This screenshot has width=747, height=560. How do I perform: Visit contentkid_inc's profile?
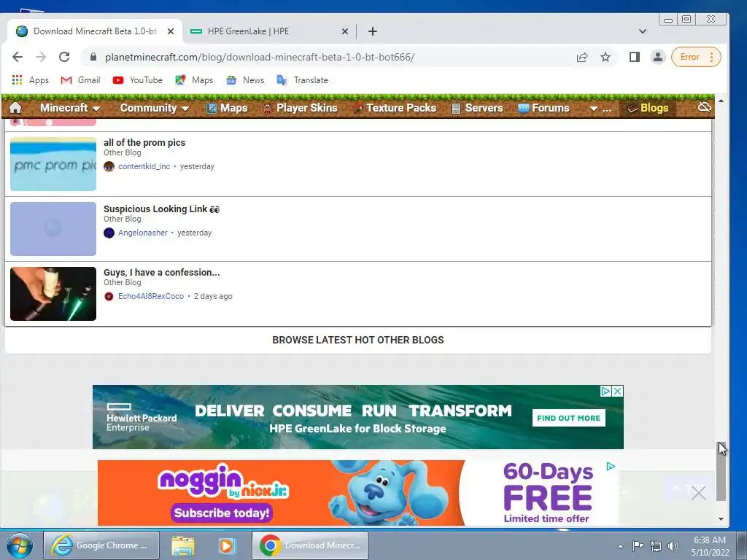tap(144, 166)
